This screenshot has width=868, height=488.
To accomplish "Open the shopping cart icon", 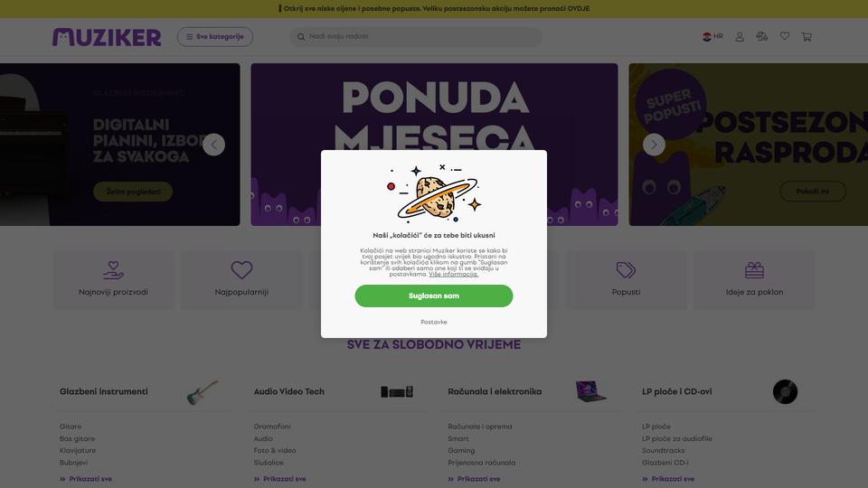I will [807, 36].
